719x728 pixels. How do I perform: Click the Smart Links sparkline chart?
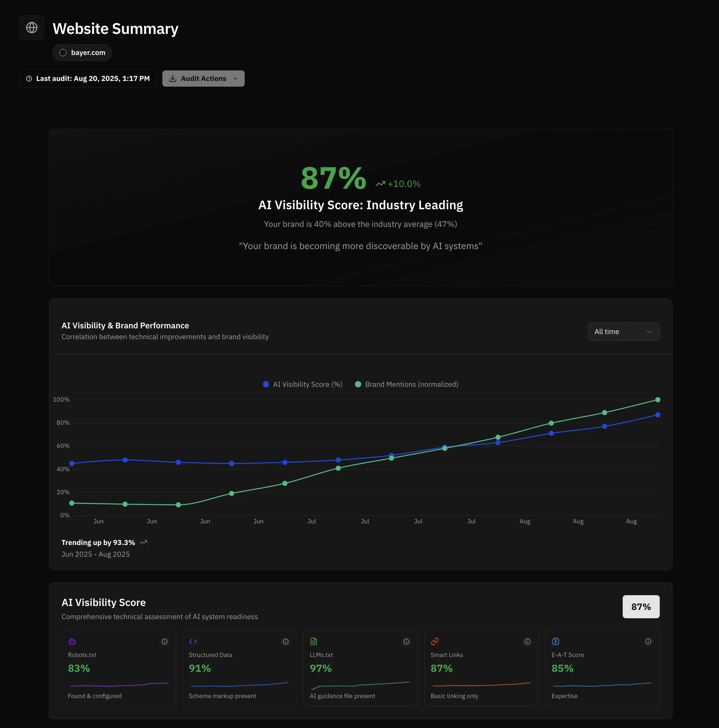pyautogui.click(x=482, y=684)
